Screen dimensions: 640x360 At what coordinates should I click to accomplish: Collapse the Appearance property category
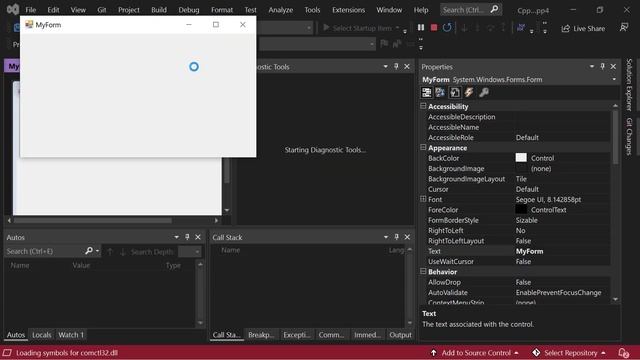coord(423,147)
